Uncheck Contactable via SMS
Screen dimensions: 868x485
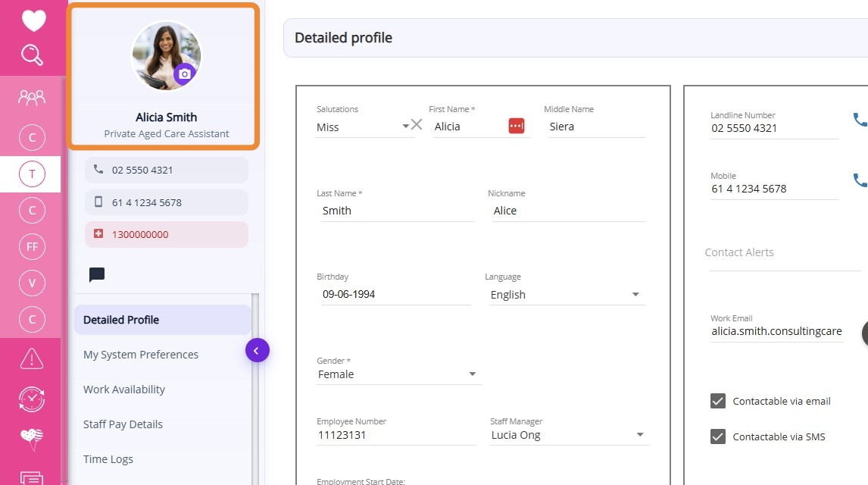coord(718,436)
